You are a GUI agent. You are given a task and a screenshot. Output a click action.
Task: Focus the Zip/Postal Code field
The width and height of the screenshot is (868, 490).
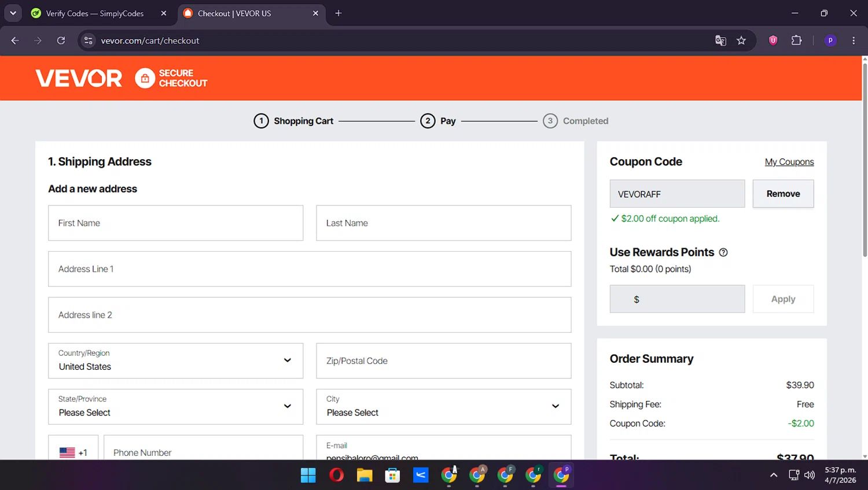[443, 361]
